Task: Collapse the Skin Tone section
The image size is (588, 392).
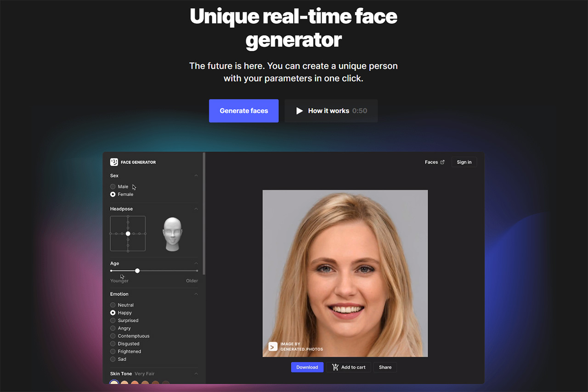Action: pyautogui.click(x=196, y=374)
